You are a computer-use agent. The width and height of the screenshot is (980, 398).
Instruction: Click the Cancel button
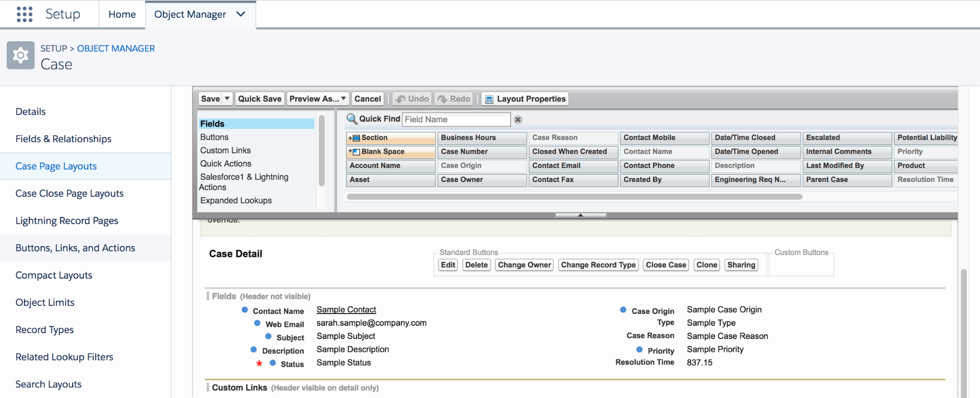368,99
